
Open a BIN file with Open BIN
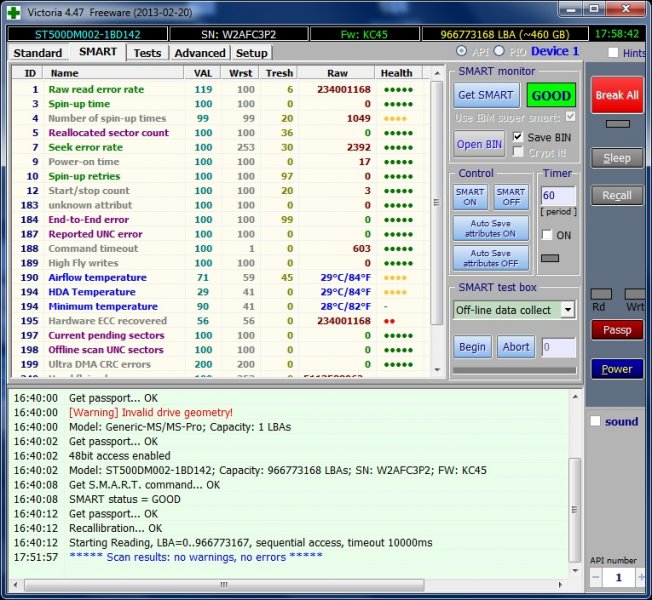pyautogui.click(x=479, y=144)
